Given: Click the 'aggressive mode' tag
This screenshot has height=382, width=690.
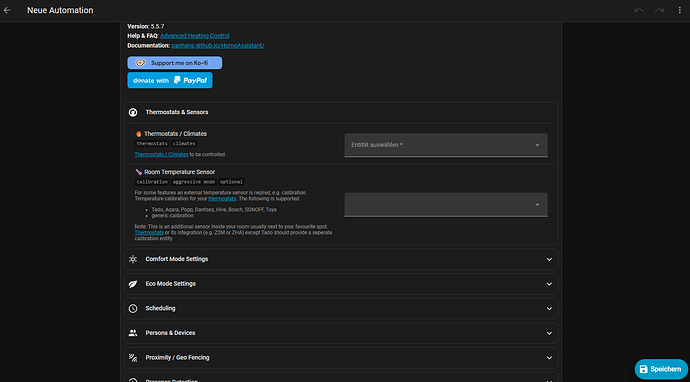Looking at the screenshot, I should tap(194, 182).
